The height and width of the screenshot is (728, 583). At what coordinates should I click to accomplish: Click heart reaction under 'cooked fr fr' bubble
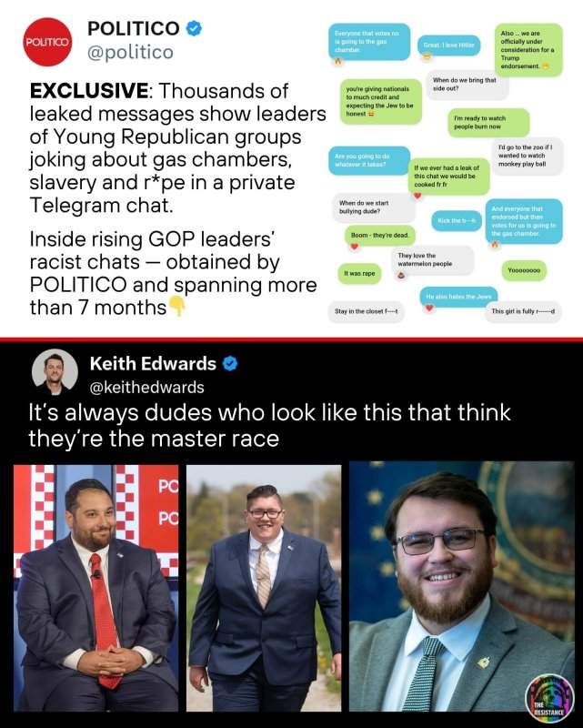click(417, 196)
